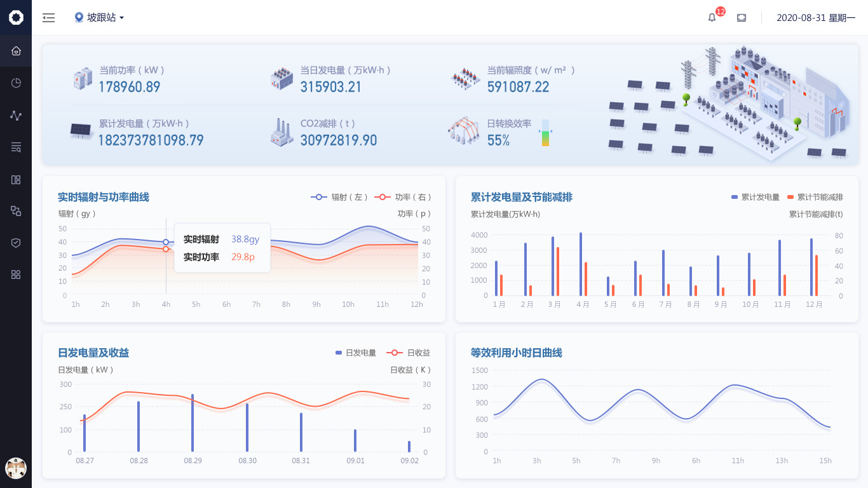The width and height of the screenshot is (868, 488).
Task: Enter fullscreen mode via top bar icon
Action: point(742,18)
